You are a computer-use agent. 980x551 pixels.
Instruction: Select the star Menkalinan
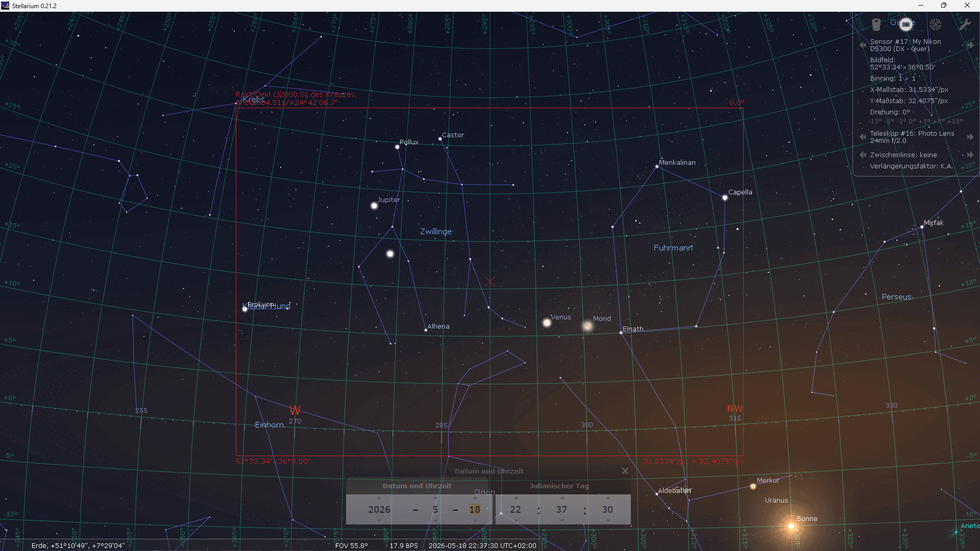click(657, 166)
